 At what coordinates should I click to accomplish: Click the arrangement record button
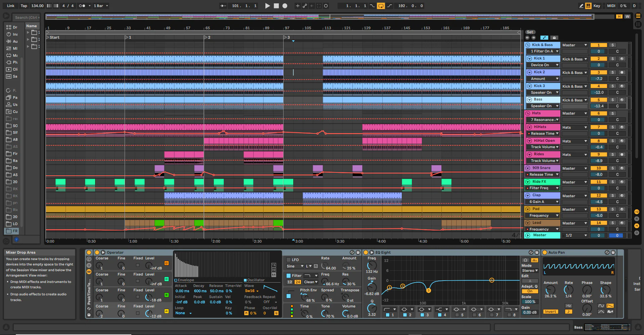tap(284, 6)
